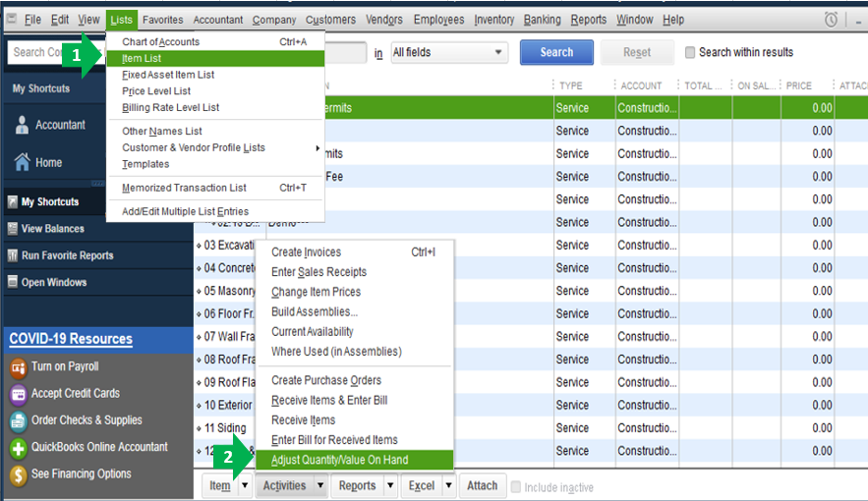Open the Edit menu
The image size is (868, 501).
60,20
